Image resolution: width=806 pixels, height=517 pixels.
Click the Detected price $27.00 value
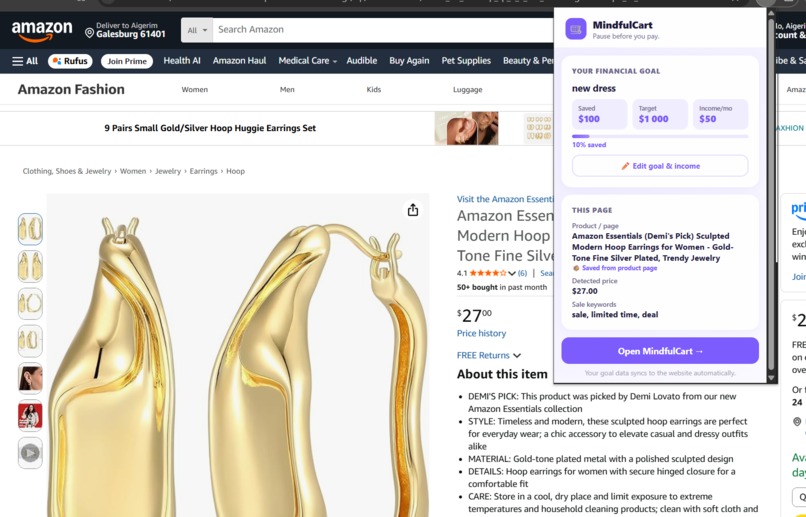coord(584,291)
